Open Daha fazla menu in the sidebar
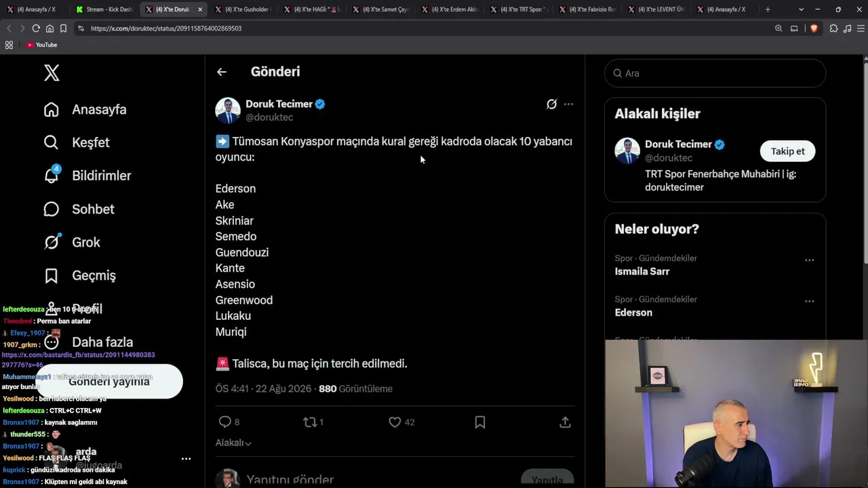 87,342
